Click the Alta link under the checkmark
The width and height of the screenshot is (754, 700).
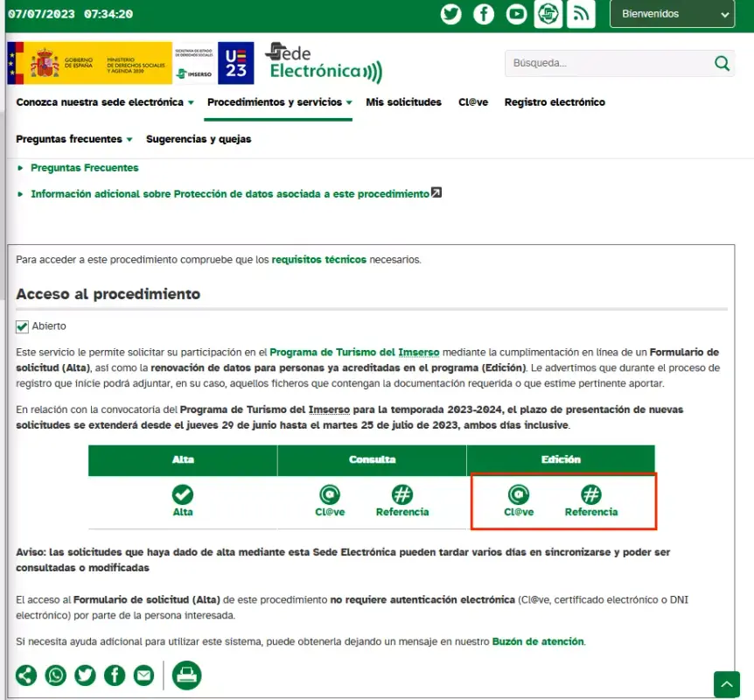(183, 512)
